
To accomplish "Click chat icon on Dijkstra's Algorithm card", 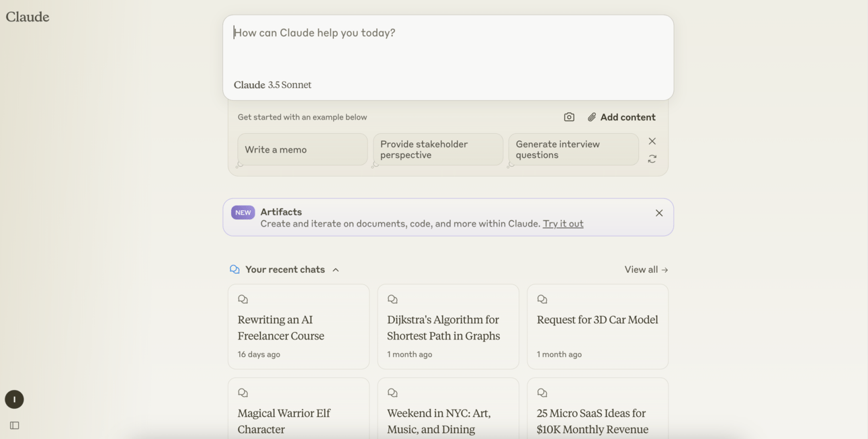I will tap(393, 299).
